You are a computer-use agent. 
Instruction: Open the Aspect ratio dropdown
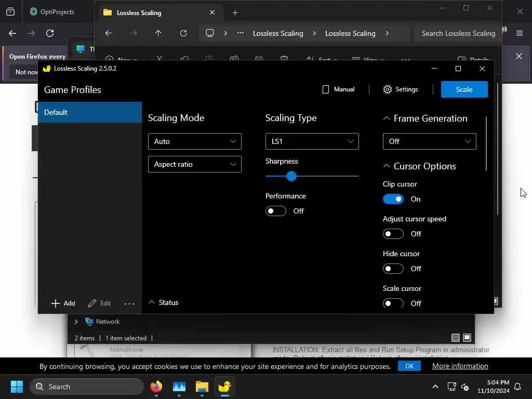(195, 164)
